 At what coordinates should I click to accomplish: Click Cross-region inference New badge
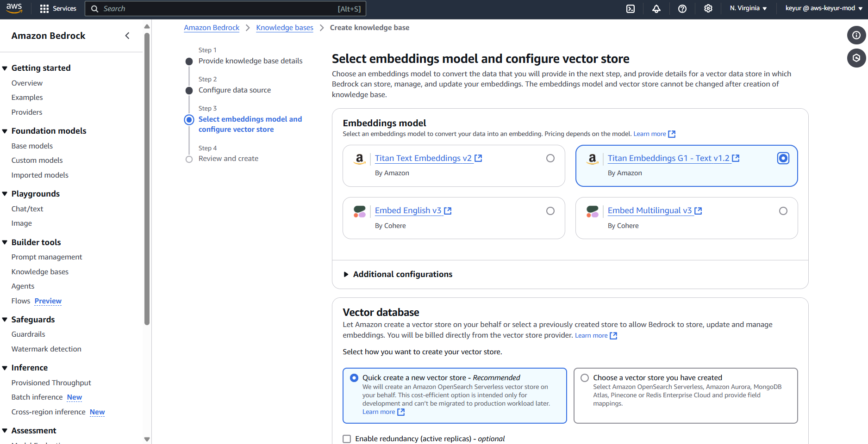[x=97, y=412]
